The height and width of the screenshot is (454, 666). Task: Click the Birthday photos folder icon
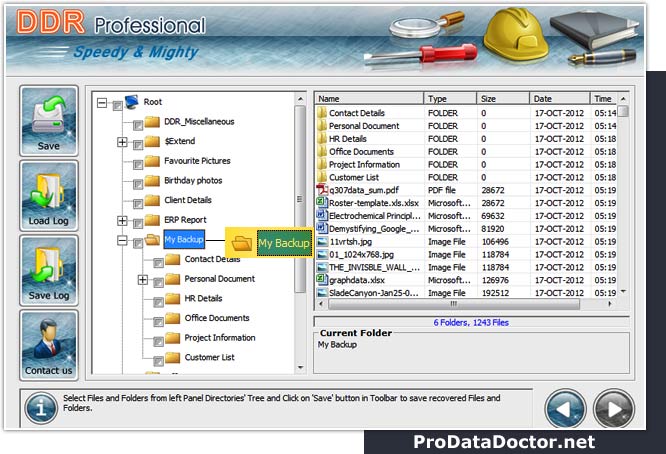(x=152, y=180)
